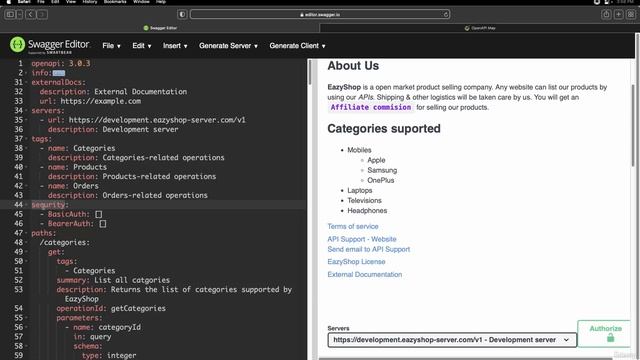Screen dimensions: 640x360
Task: Collapse get operation on line 49
Action: [x=26, y=252]
